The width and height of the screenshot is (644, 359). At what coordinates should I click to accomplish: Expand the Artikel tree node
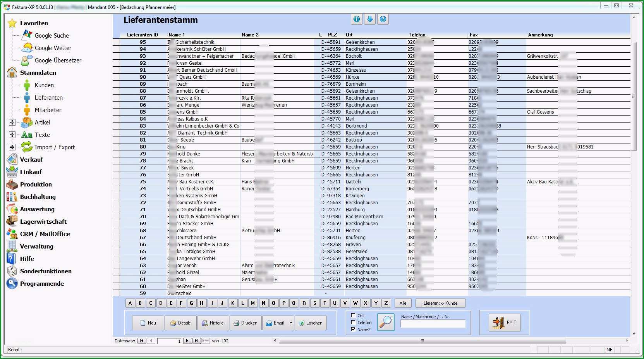pyautogui.click(x=12, y=122)
